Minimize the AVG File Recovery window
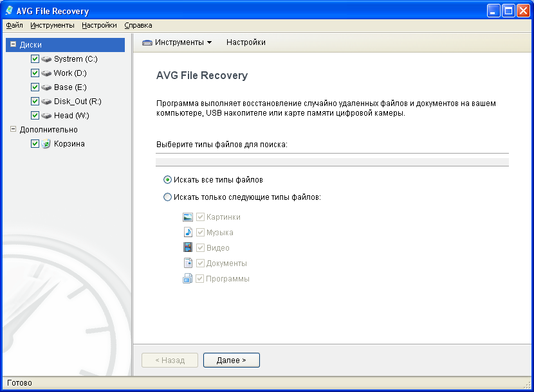Image resolution: width=534 pixels, height=392 pixels. (493, 11)
